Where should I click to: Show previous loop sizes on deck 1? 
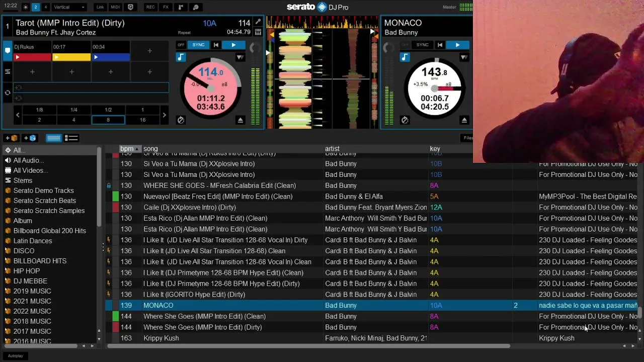pos(18,115)
